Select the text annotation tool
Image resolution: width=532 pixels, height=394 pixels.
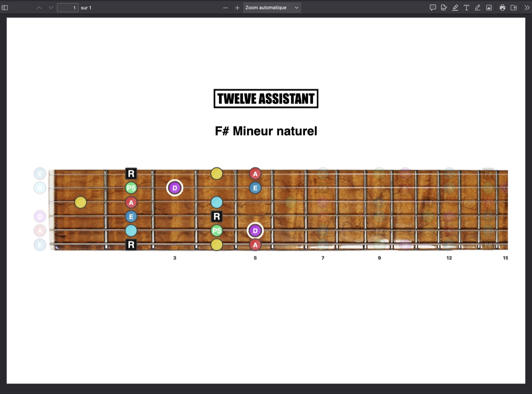tap(466, 8)
